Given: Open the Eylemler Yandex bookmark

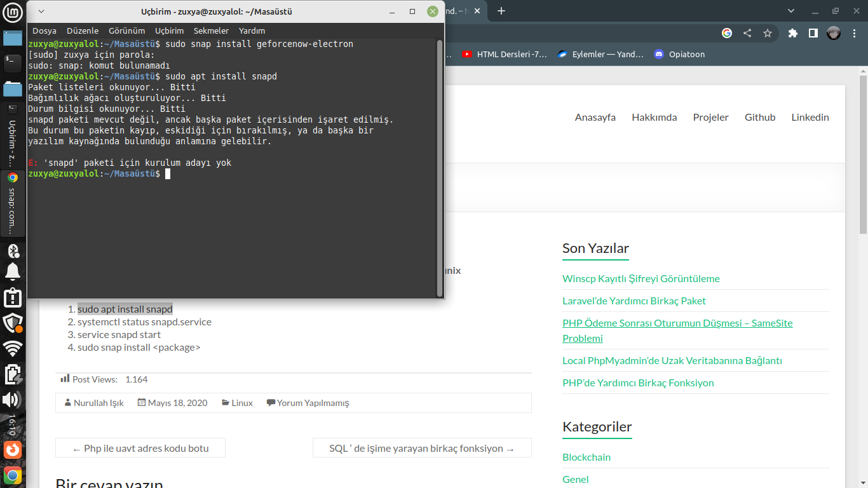Looking at the screenshot, I should [600, 54].
